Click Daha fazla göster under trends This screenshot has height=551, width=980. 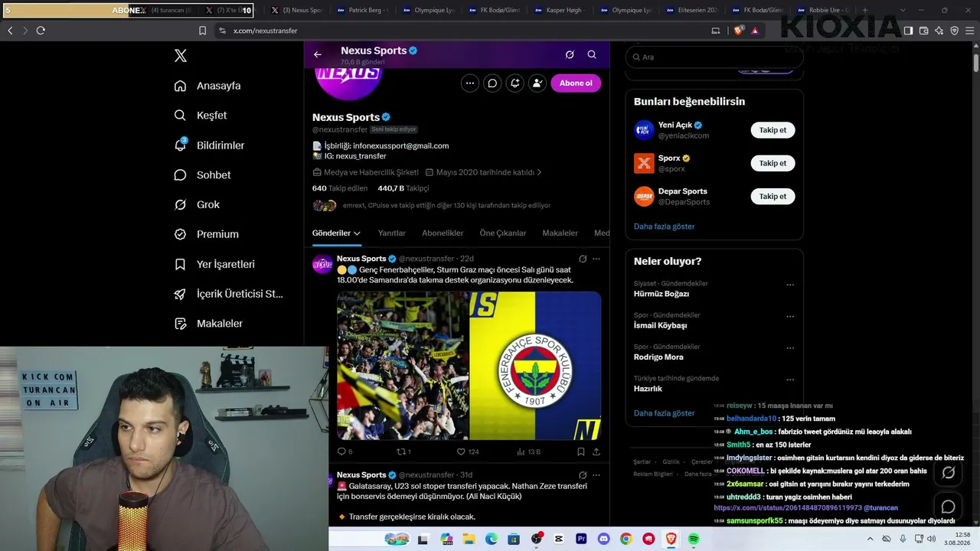point(665,413)
